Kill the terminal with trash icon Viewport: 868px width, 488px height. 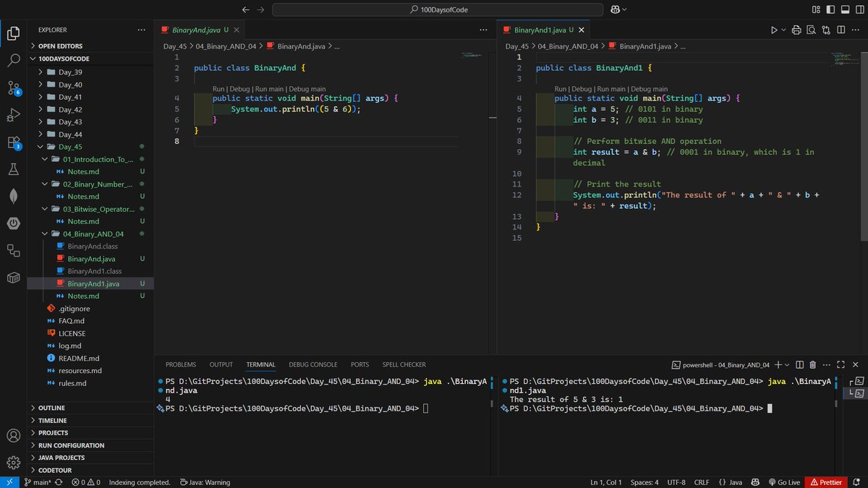812,364
